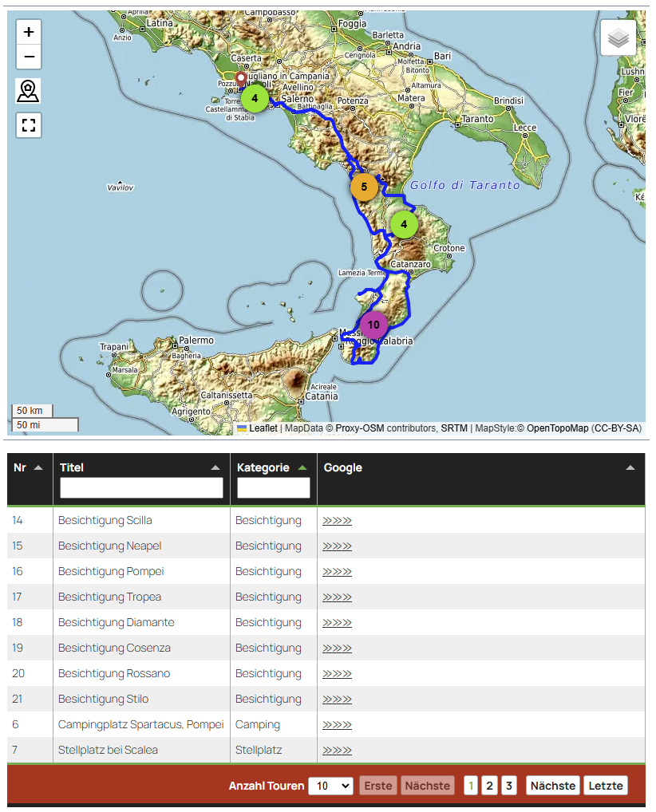
Task: Focus the Titel filter input field
Action: [x=141, y=488]
